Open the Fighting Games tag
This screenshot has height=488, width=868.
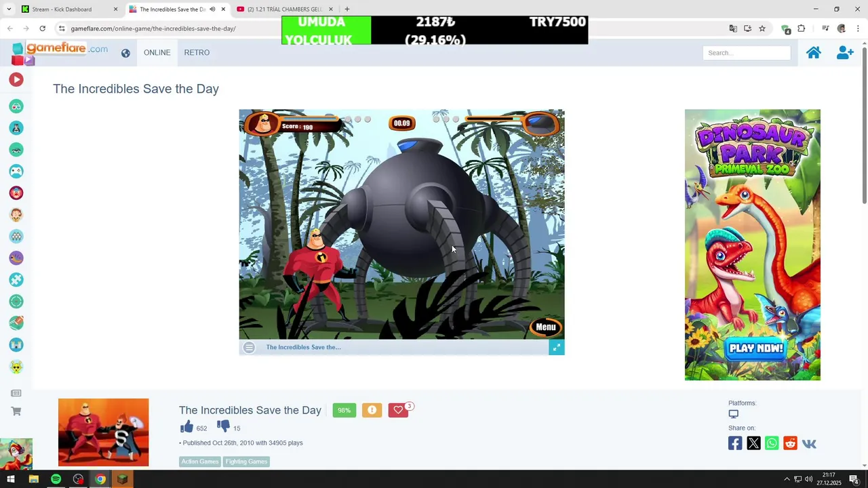click(246, 462)
